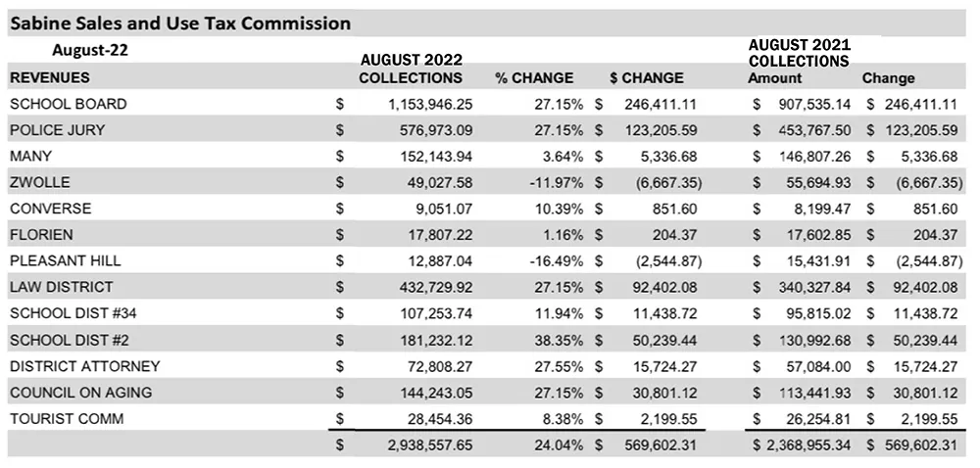Screen dimensions: 980x468
Task: Select the AUGUST 2022 COLLECTIONS header
Action: point(411,69)
